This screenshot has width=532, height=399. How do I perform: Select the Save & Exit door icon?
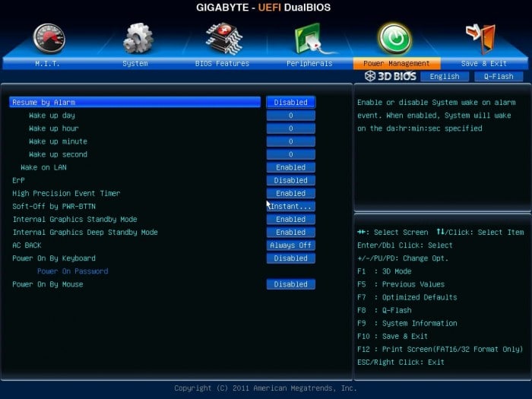click(481, 38)
